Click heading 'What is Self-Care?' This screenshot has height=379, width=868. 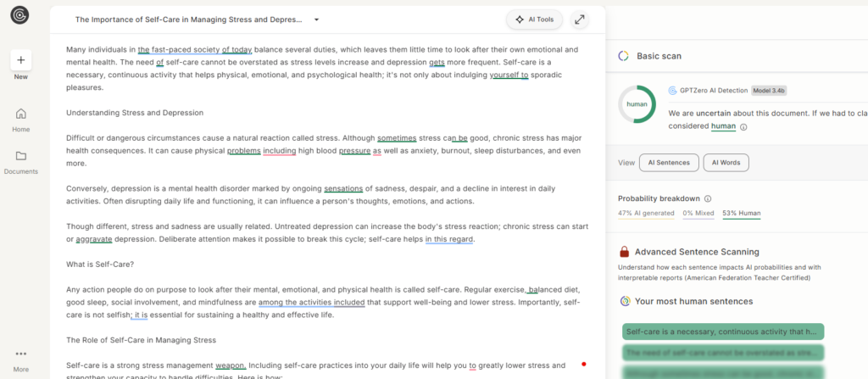[x=100, y=265]
